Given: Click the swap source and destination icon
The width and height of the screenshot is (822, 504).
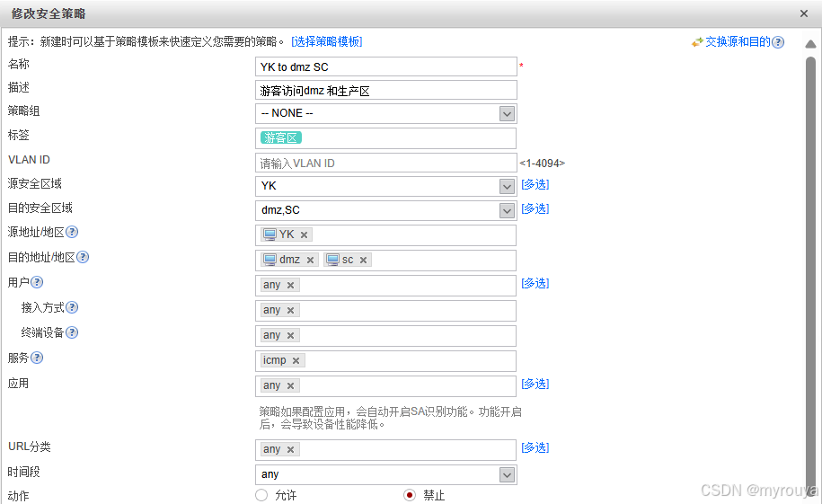Looking at the screenshot, I should [x=697, y=42].
